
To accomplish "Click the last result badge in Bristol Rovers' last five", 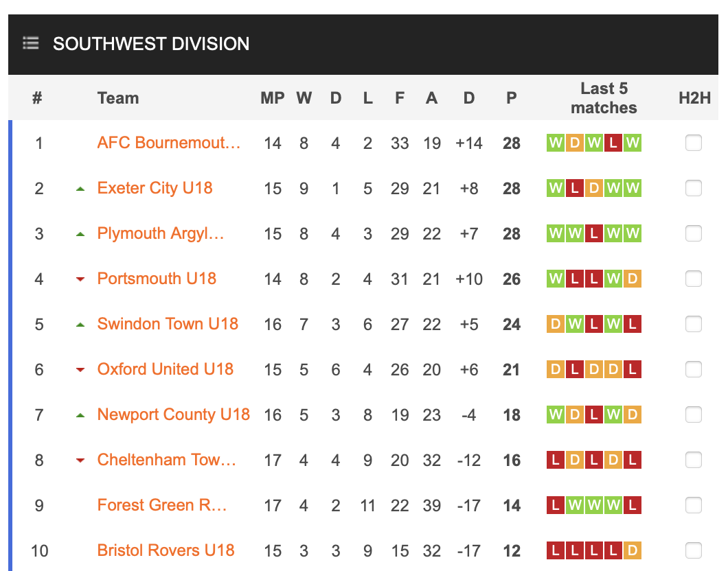I will click(x=633, y=551).
